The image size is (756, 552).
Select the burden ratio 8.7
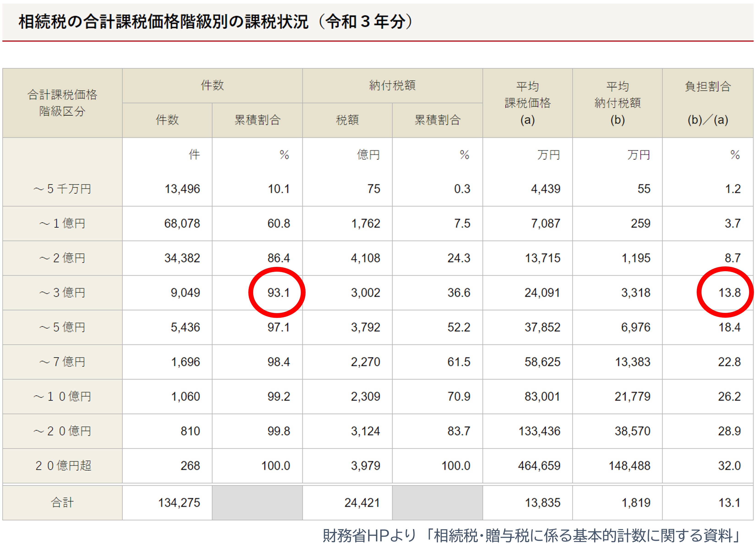(733, 258)
